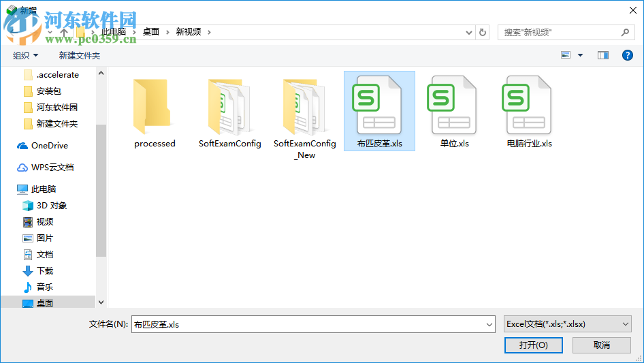
Task: Click the refresh button beside address bar
Action: point(483,32)
